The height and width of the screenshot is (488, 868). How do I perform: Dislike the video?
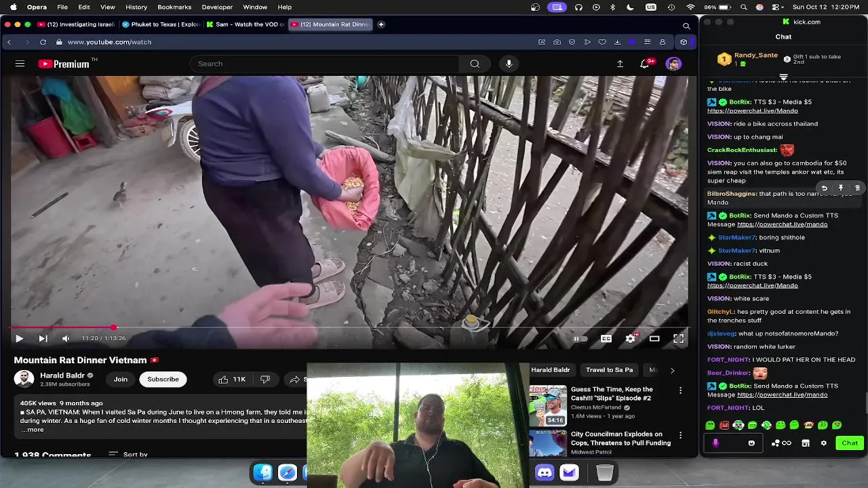pos(265,380)
